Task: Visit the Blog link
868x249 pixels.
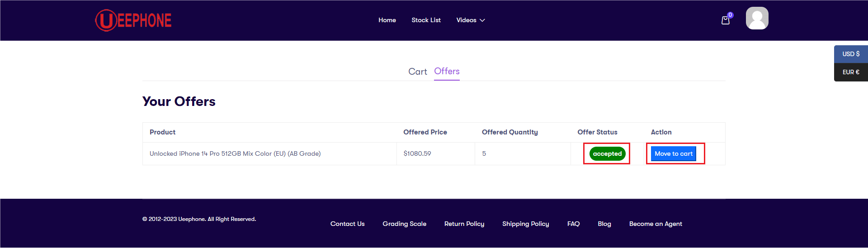Action: (x=604, y=224)
